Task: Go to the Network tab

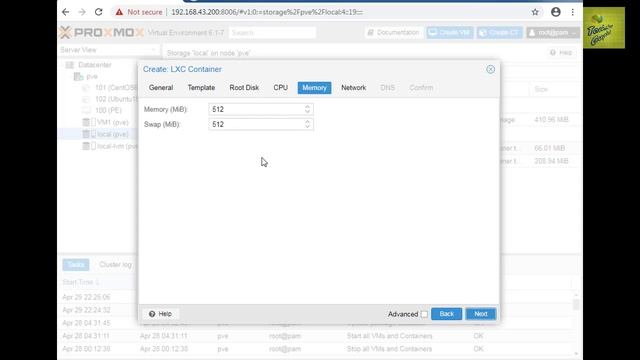Action: pos(353,88)
